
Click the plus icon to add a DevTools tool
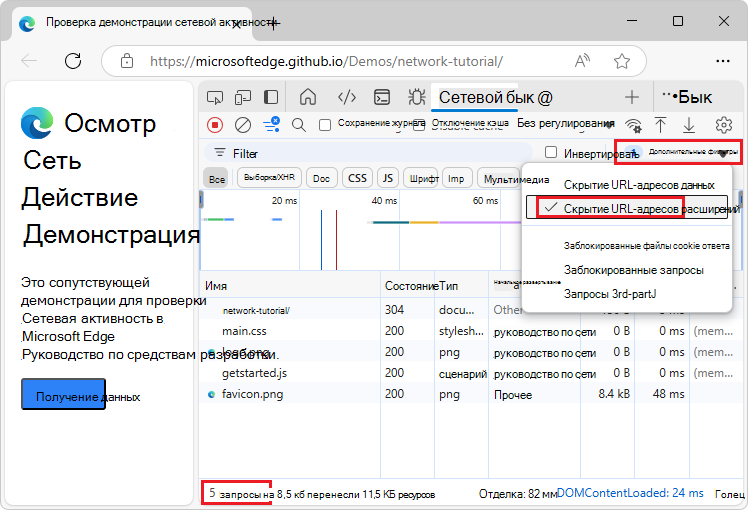(x=632, y=97)
